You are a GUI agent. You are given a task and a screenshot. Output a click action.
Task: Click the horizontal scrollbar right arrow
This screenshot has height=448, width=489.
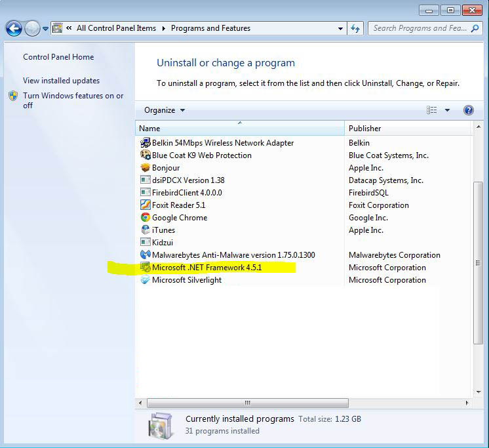[x=467, y=403]
